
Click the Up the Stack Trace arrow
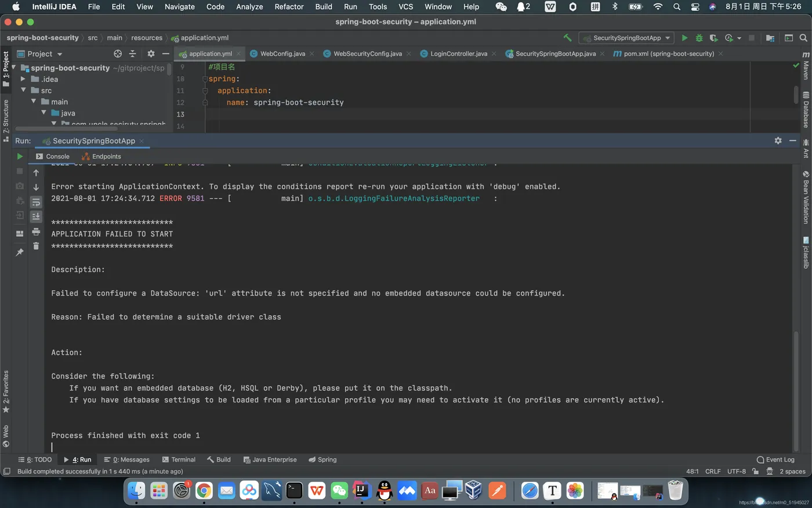(36, 172)
